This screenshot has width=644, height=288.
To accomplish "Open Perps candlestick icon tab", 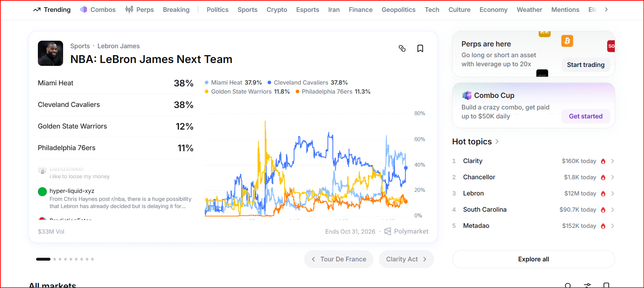I will 129,9.
